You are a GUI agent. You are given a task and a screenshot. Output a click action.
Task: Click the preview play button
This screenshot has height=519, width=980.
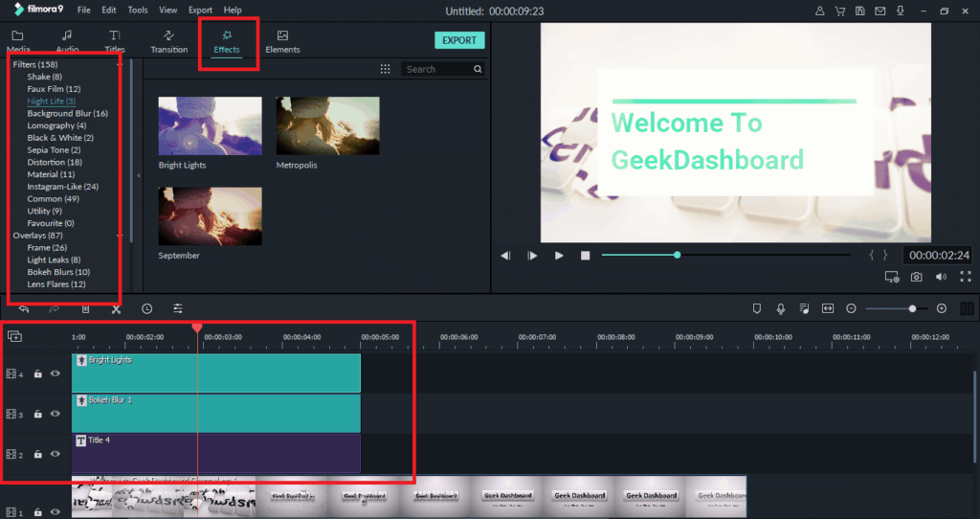click(x=559, y=255)
